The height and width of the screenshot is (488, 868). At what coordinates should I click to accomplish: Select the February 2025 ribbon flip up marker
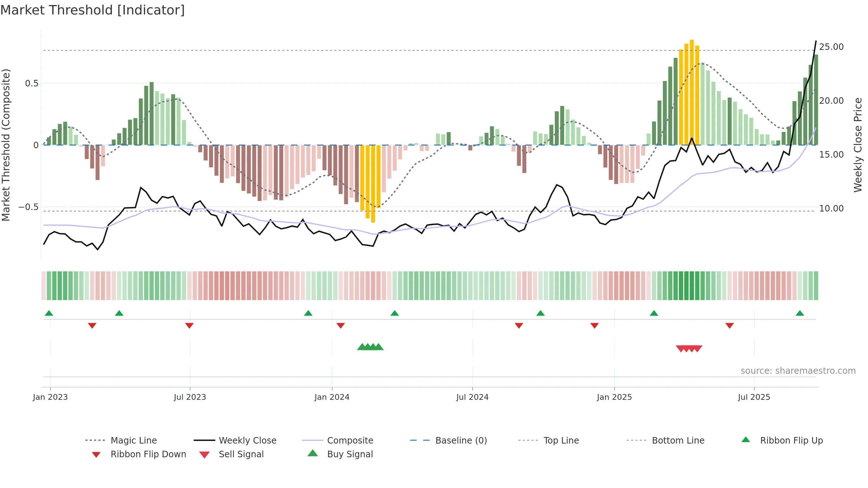pos(654,313)
